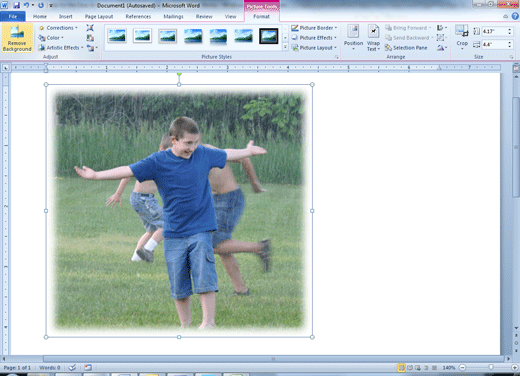Open Wrap Text dropdown
This screenshot has width=520, height=376.
[x=373, y=38]
